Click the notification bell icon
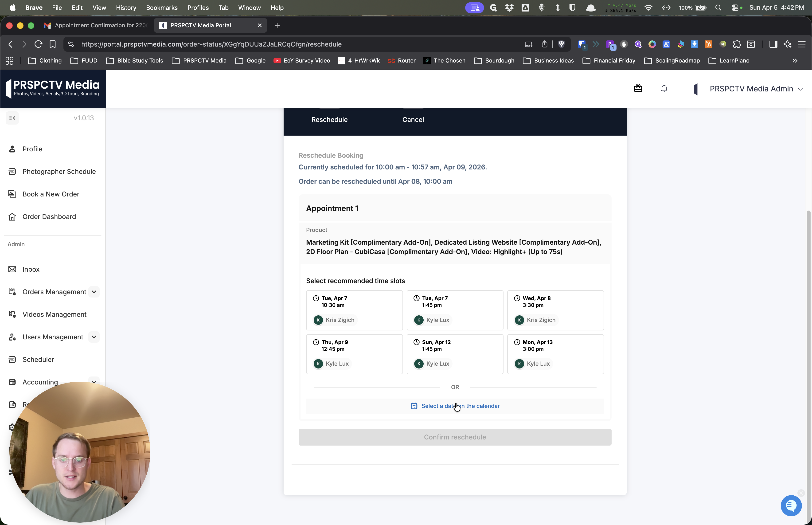The height and width of the screenshot is (525, 812). (664, 89)
